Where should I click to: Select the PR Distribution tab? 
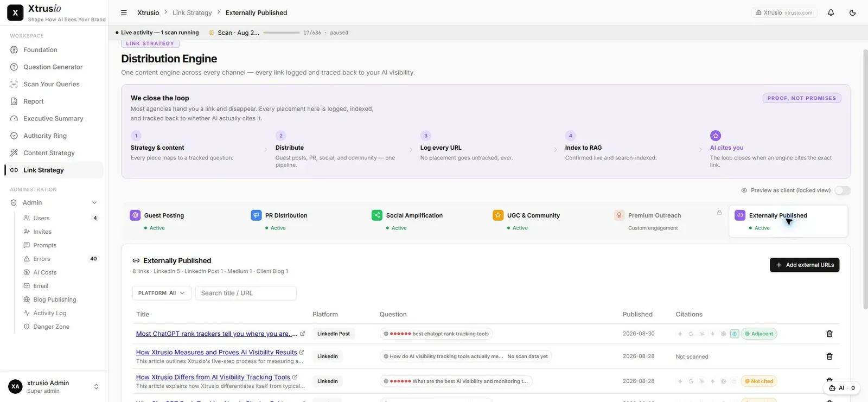pos(304,221)
